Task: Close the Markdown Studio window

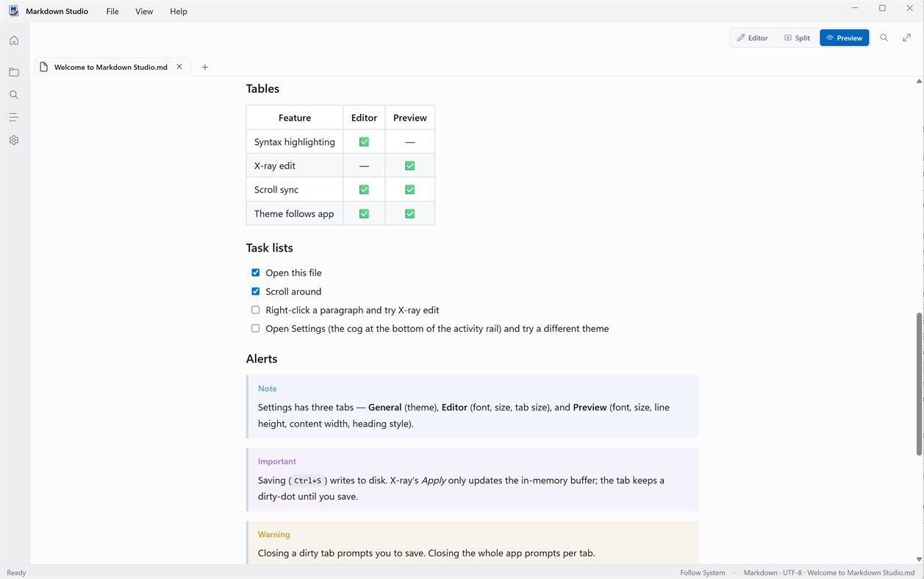Action: click(x=909, y=8)
